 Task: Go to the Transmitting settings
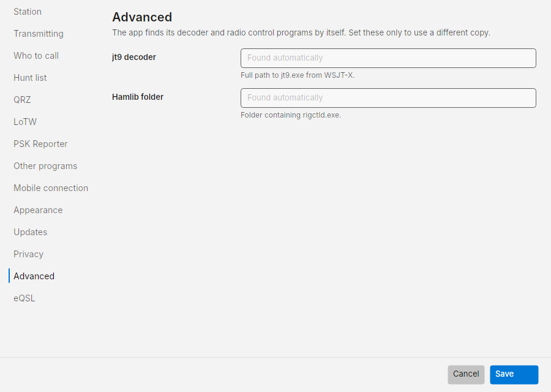[39, 34]
